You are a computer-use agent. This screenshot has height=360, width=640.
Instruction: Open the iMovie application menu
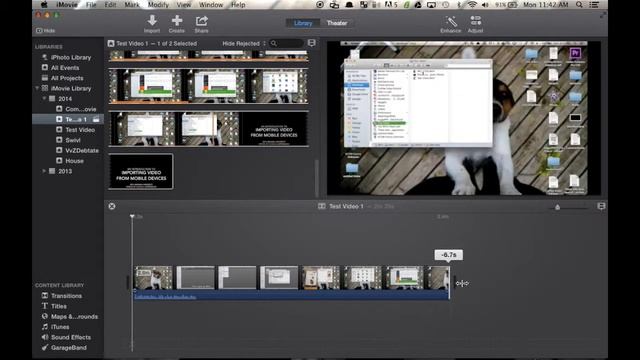pyautogui.click(x=67, y=5)
